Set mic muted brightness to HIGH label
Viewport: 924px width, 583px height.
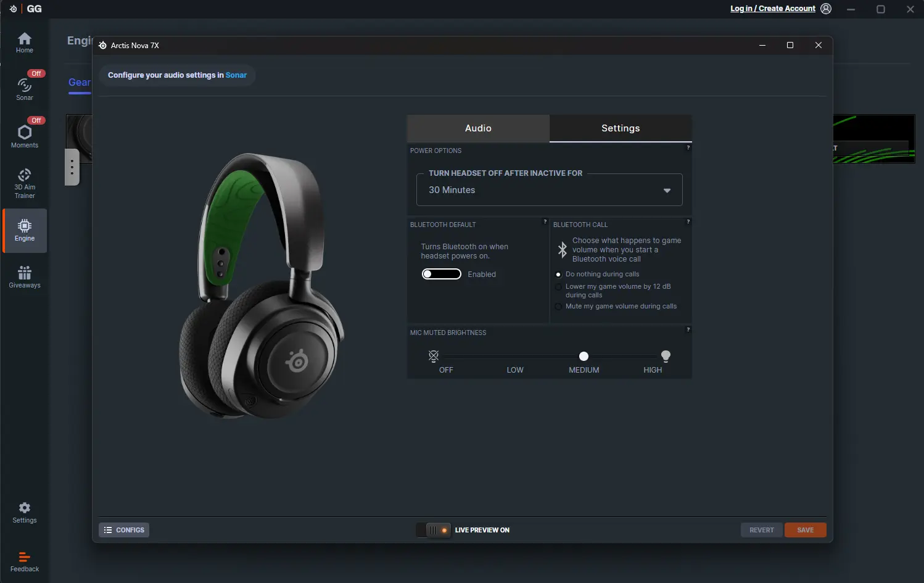point(653,370)
